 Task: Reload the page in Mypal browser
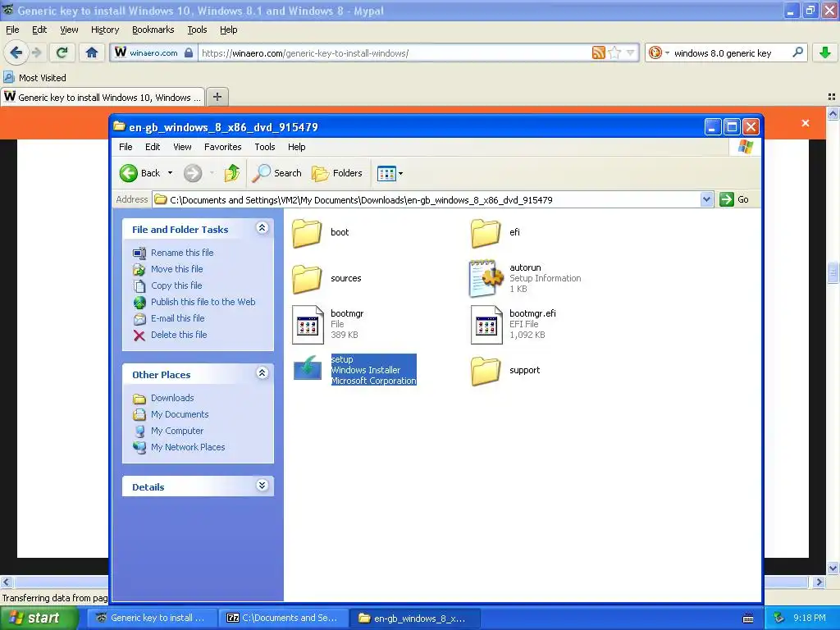point(62,52)
